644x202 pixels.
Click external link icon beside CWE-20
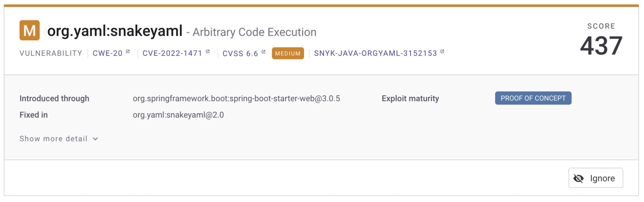(x=128, y=52)
